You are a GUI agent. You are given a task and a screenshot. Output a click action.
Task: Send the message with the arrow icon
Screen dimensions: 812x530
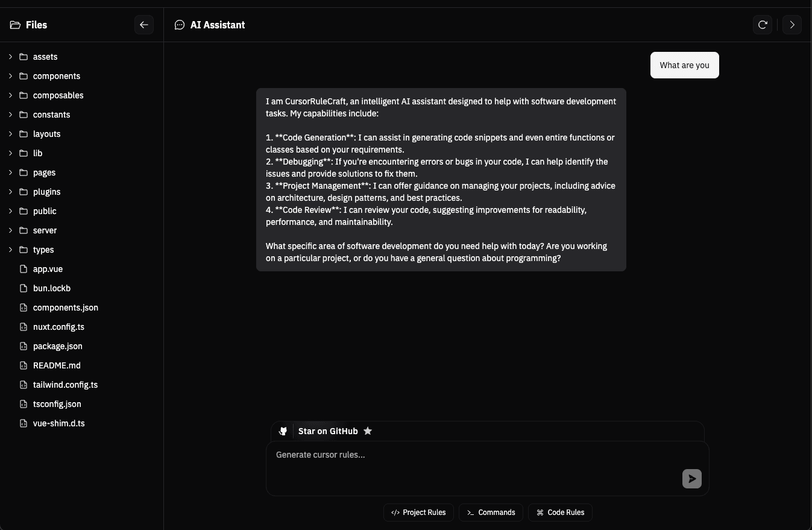[x=691, y=478]
